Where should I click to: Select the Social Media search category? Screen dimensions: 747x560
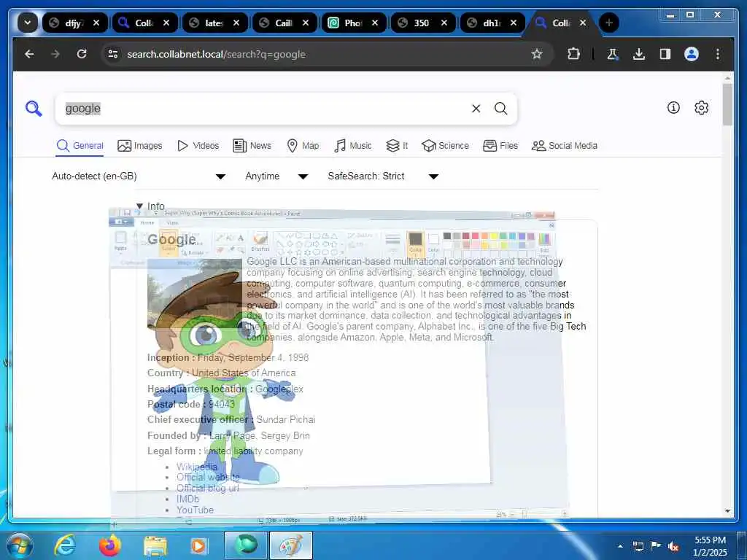(565, 146)
